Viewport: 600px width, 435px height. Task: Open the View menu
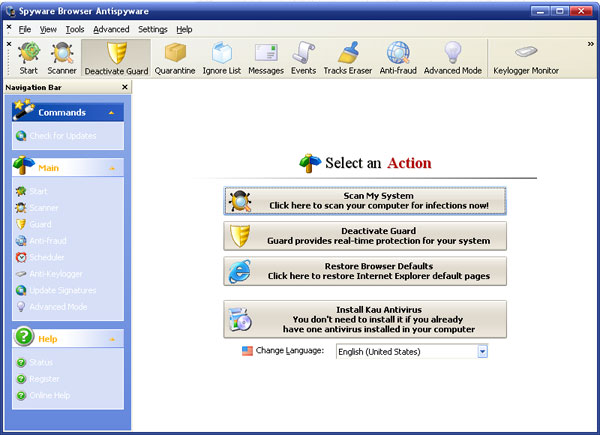click(x=48, y=29)
